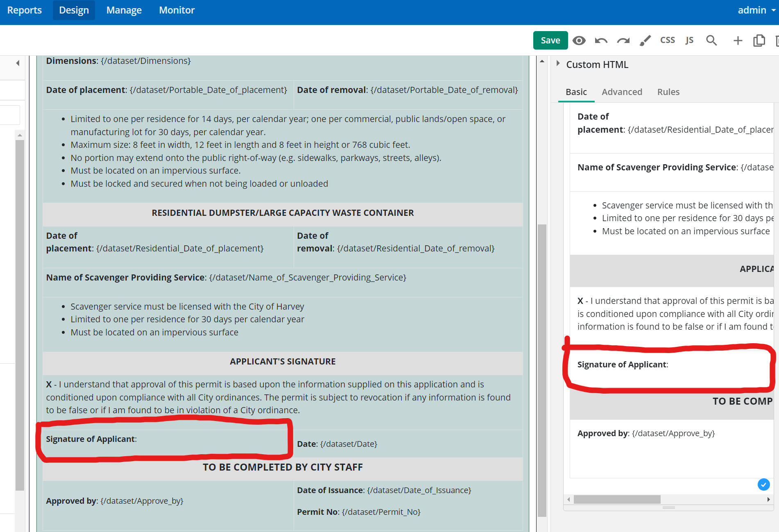Viewport: 779px width, 532px height.
Task: Switch to the Advanced tab
Action: (622, 92)
